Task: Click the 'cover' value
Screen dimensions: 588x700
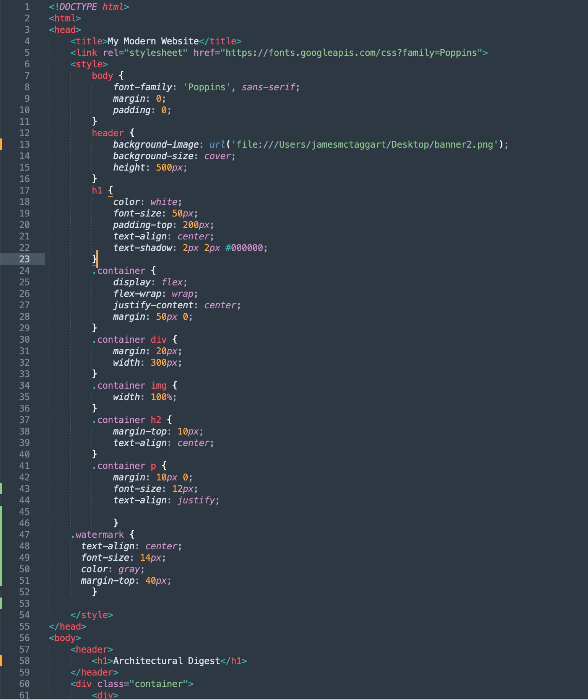Action: (218, 156)
